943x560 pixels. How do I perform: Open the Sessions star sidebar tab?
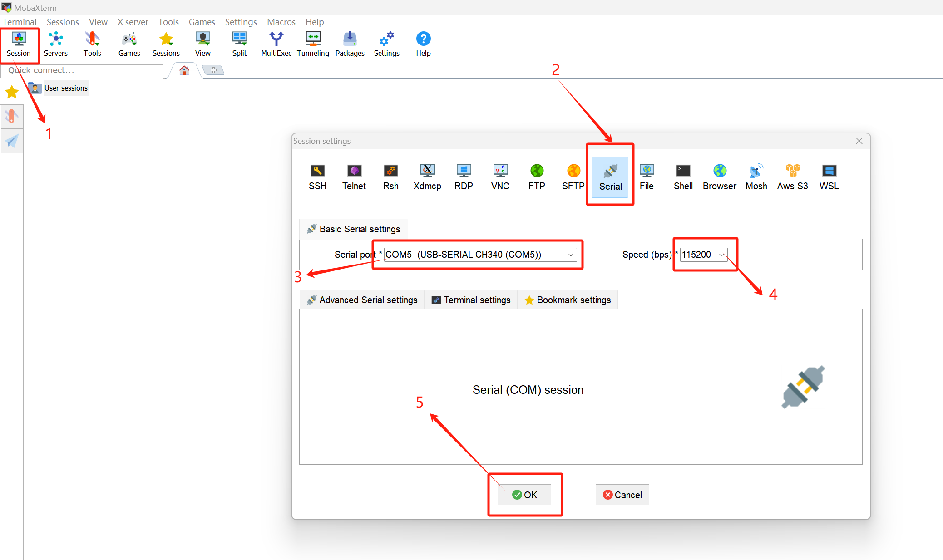point(12,92)
